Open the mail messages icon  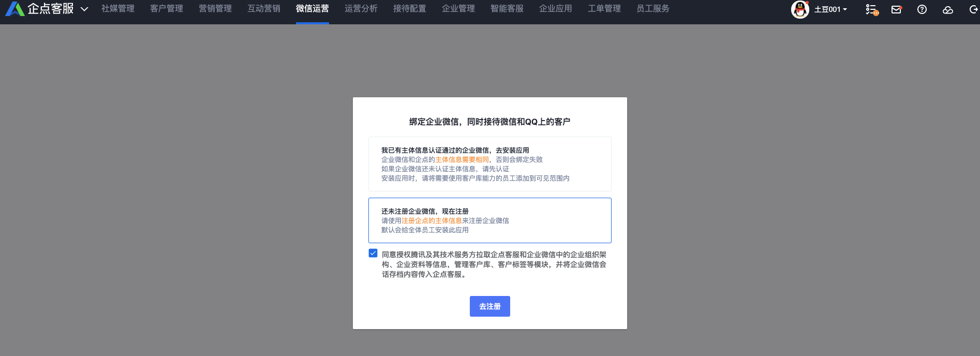(x=897, y=9)
